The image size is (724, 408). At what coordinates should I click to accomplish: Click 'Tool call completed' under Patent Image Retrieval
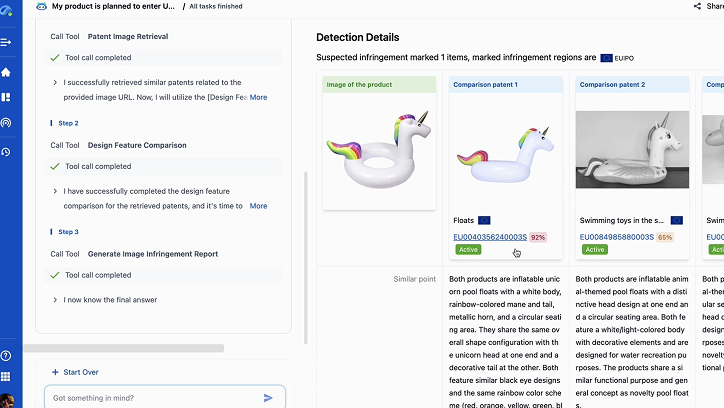coord(98,58)
